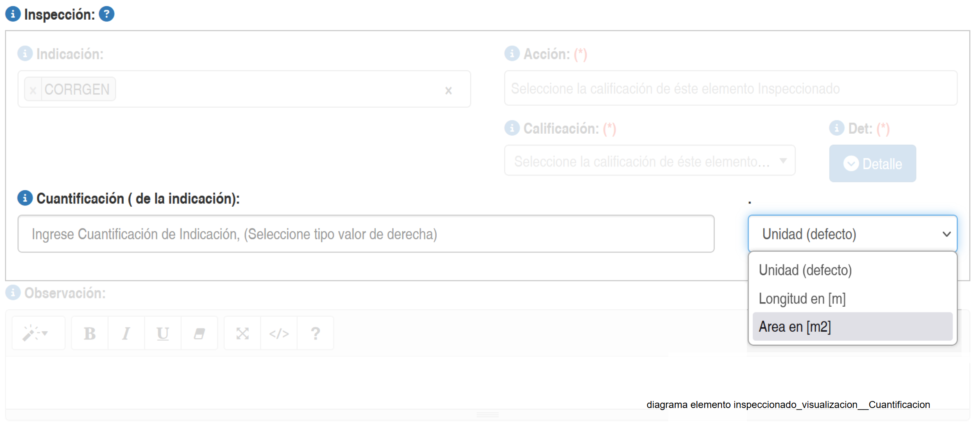Click the fullscreen expand editor icon
Screen dimensions: 980x433
[243, 333]
